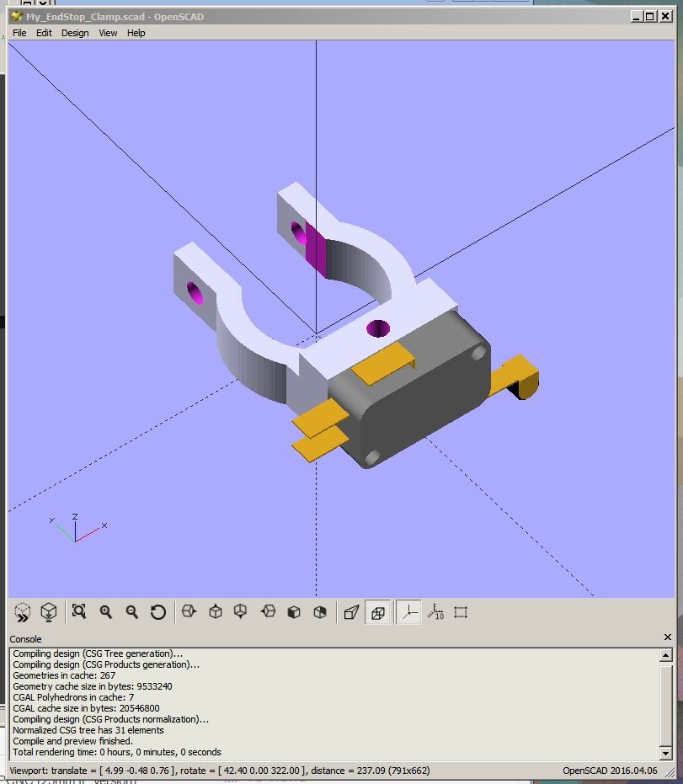This screenshot has height=784, width=683.
Task: Click the Console vertical scrollbar track
Action: coord(666,703)
